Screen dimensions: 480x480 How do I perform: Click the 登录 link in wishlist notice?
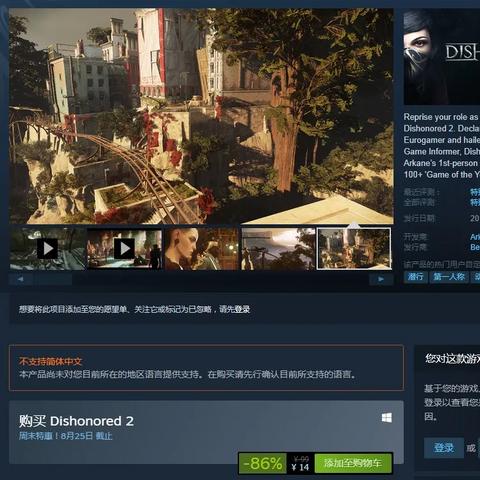pyautogui.click(x=242, y=309)
